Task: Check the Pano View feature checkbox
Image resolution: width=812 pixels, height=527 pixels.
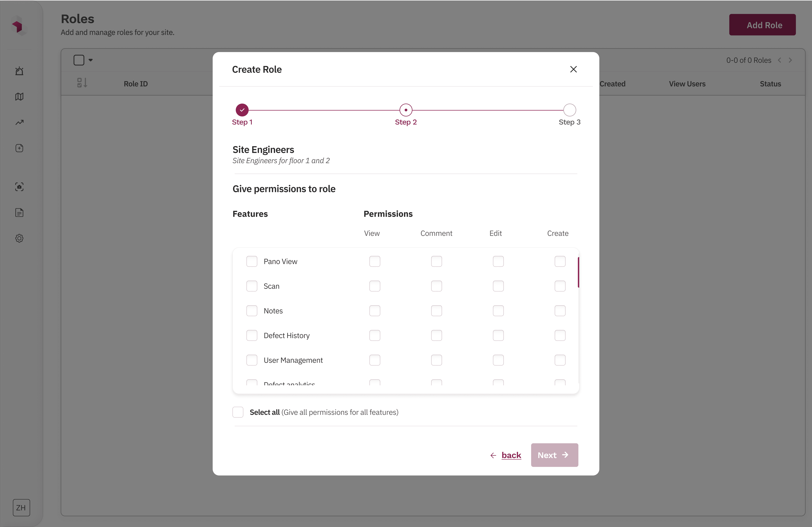Action: (x=252, y=261)
